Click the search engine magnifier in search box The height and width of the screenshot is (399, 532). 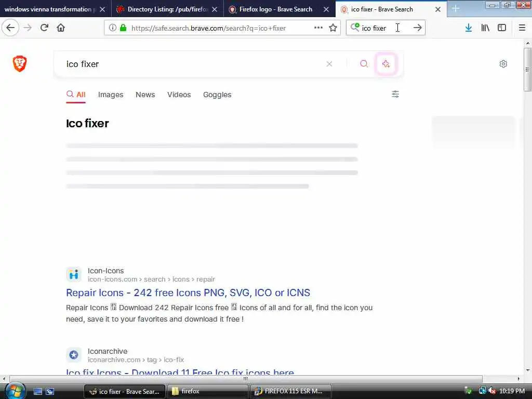click(355, 27)
